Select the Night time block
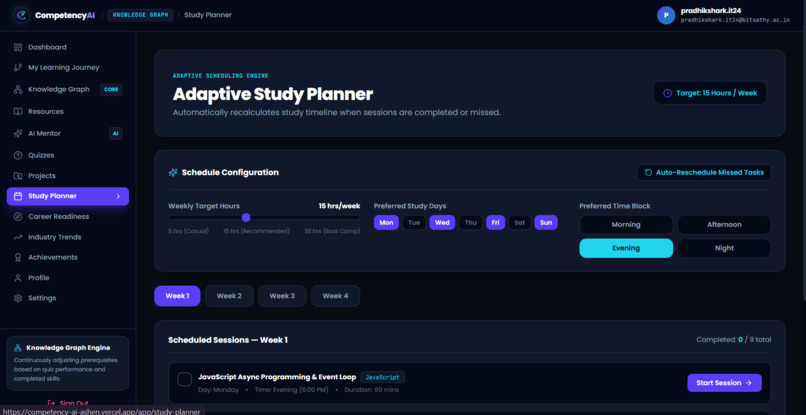The height and width of the screenshot is (415, 806). pos(724,248)
